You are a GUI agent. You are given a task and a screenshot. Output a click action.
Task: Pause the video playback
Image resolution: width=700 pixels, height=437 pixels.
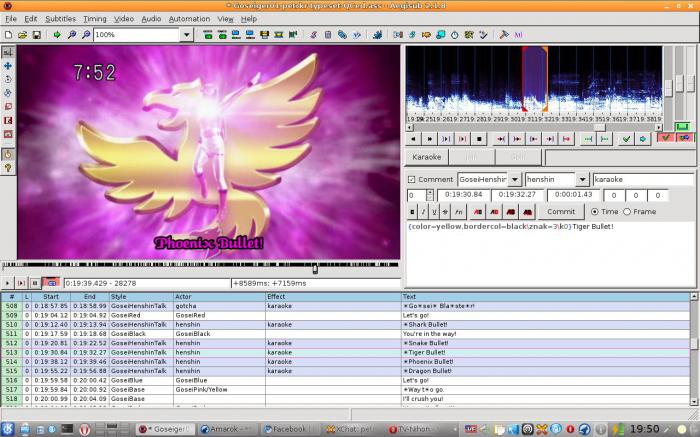[x=35, y=283]
